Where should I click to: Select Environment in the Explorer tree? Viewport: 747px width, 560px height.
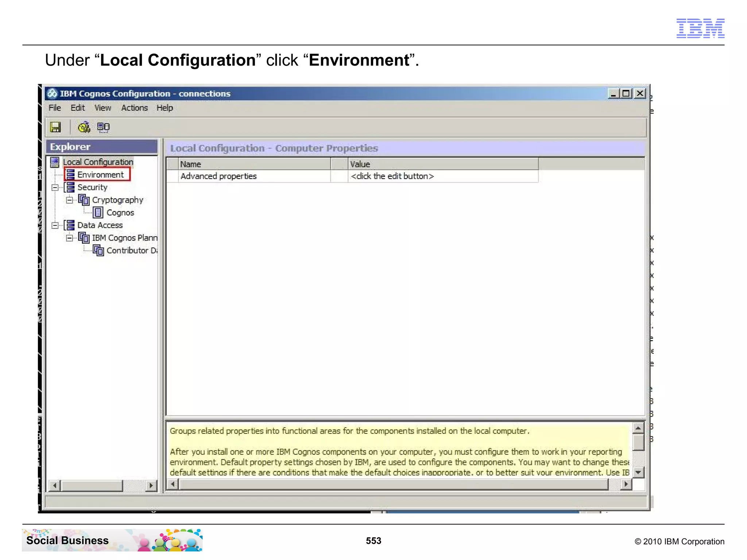(100, 175)
